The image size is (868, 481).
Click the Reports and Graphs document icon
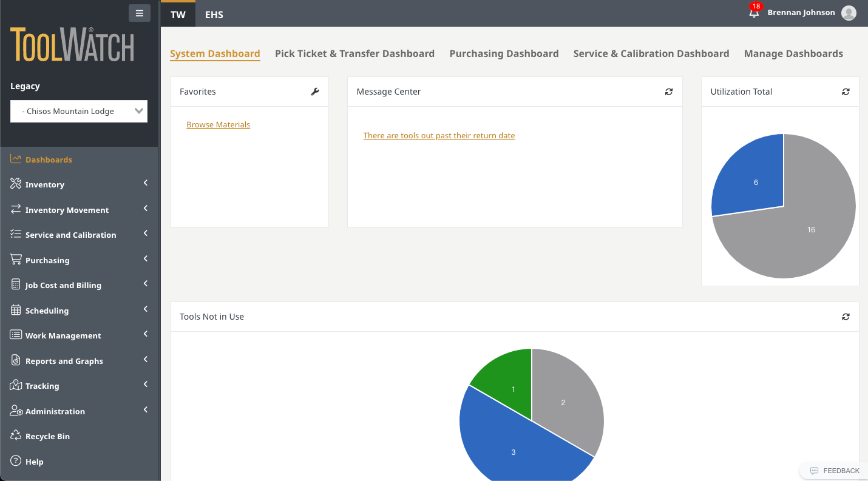point(16,360)
